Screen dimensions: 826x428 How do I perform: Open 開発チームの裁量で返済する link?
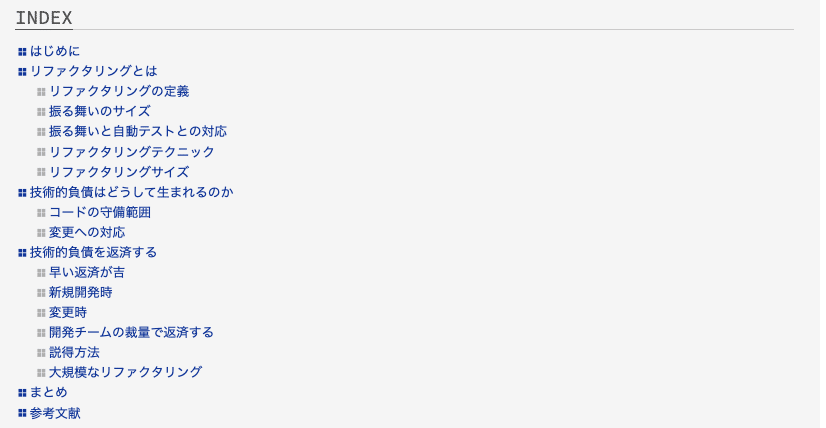pos(131,332)
